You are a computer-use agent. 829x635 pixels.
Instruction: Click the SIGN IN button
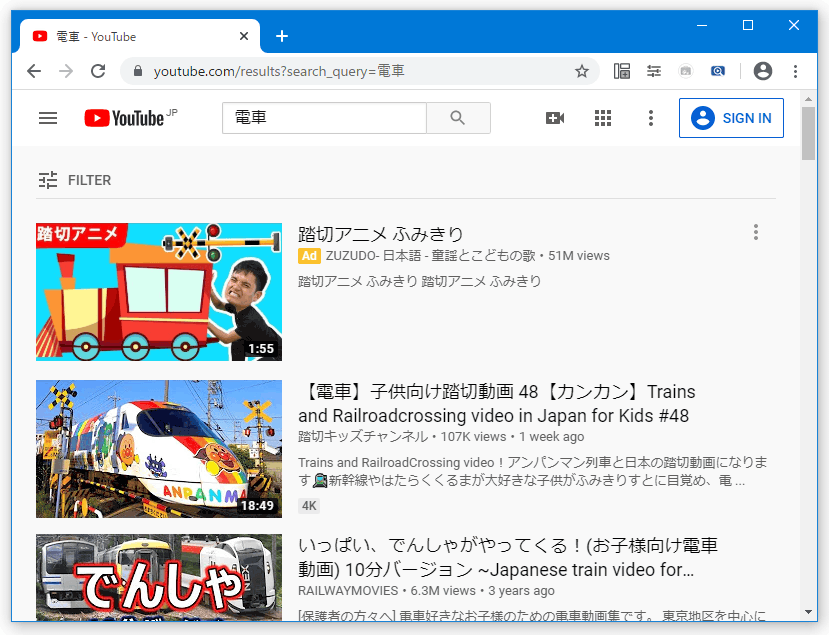click(731, 118)
